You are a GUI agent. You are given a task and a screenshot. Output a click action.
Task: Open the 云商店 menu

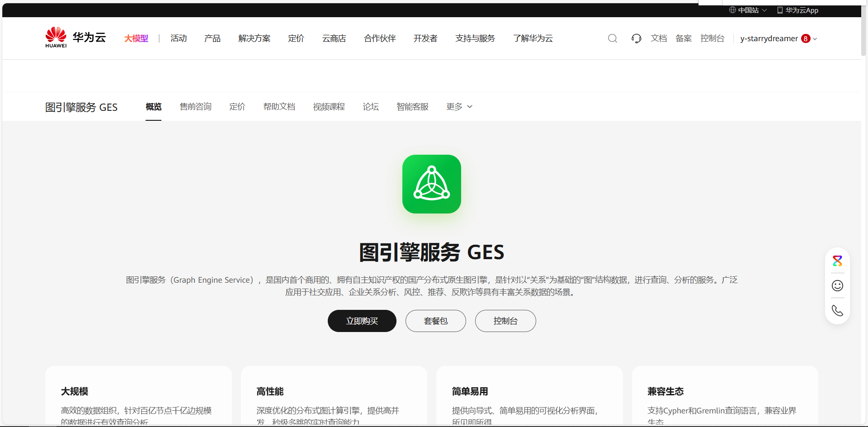[334, 38]
